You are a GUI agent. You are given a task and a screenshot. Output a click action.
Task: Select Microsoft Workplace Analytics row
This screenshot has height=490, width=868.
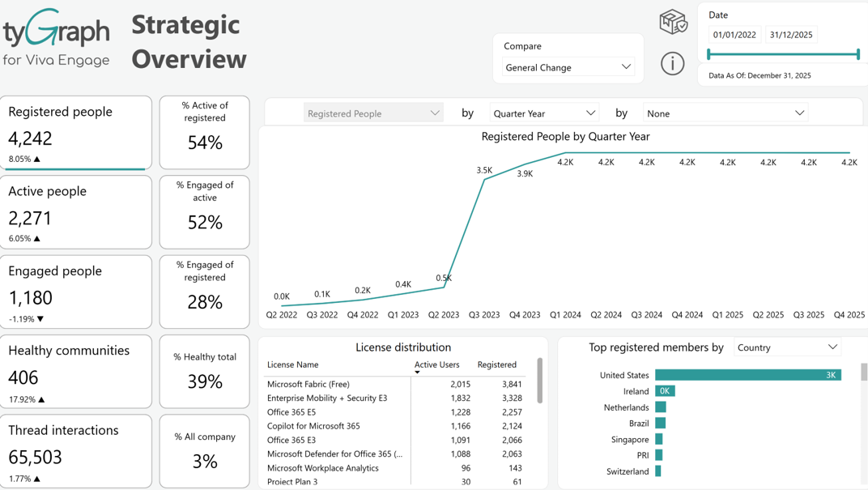pyautogui.click(x=394, y=468)
